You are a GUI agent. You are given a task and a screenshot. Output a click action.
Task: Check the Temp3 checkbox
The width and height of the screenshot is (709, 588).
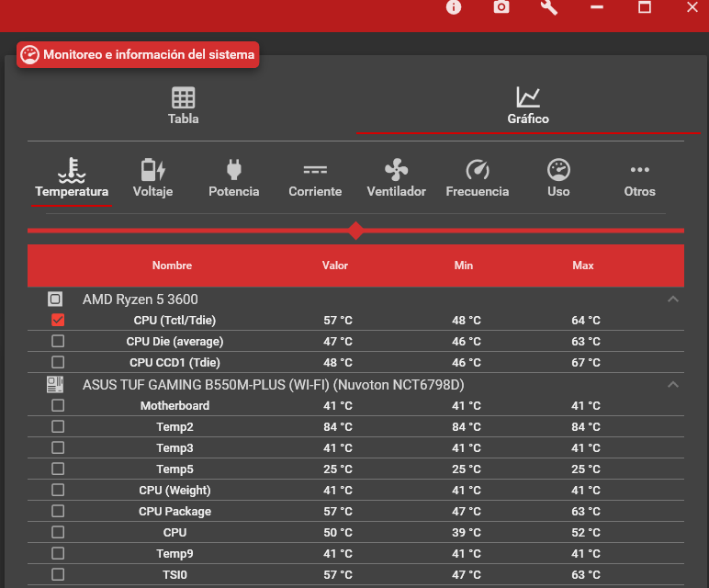(x=58, y=447)
